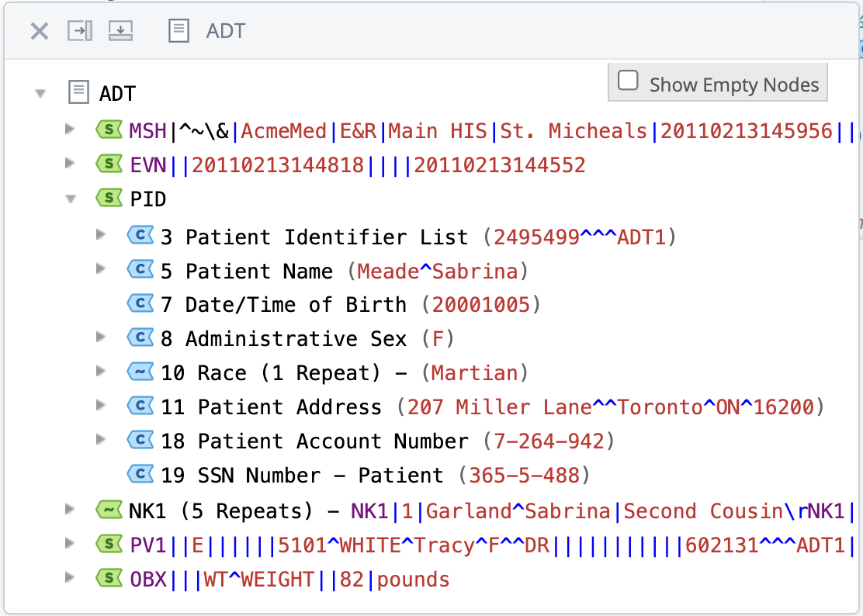863x616 pixels.
Task: Click the ADT document icon in header
Action: (x=178, y=31)
